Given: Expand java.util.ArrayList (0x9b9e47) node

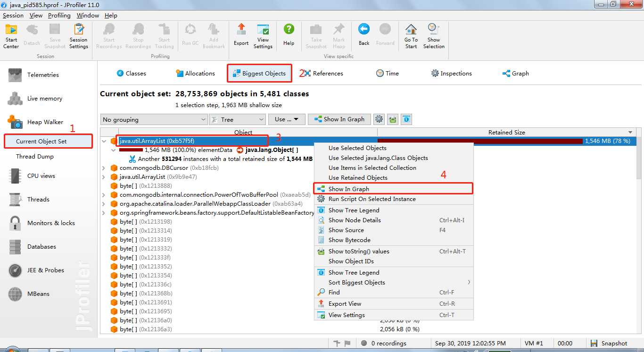Looking at the screenshot, I should click(x=104, y=177).
